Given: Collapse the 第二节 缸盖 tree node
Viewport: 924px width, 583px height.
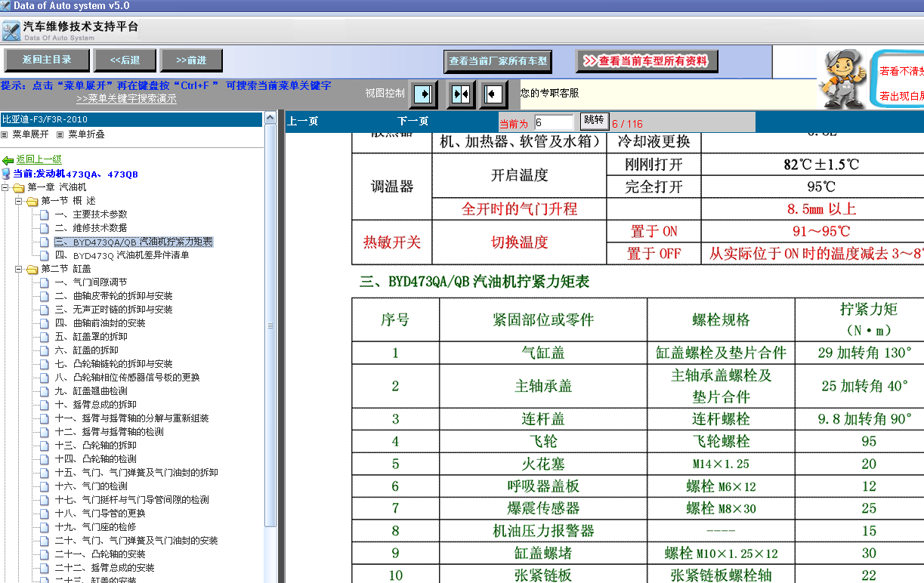Looking at the screenshot, I should (19, 269).
